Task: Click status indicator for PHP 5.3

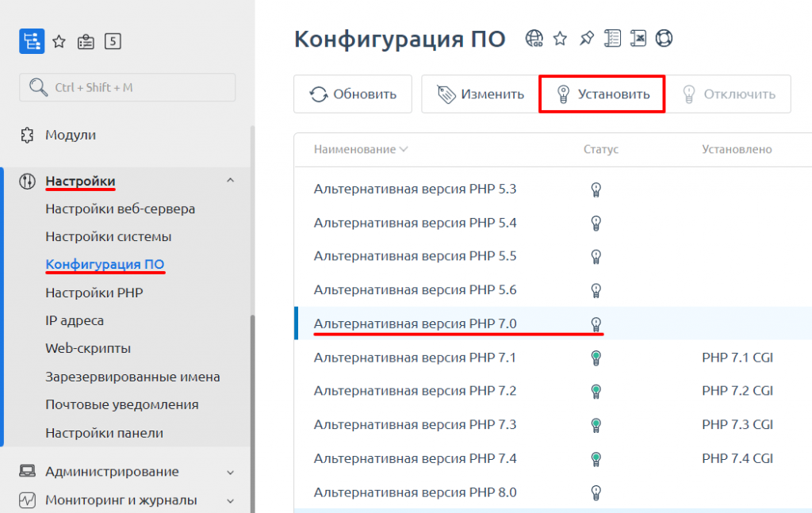Action: (x=595, y=189)
